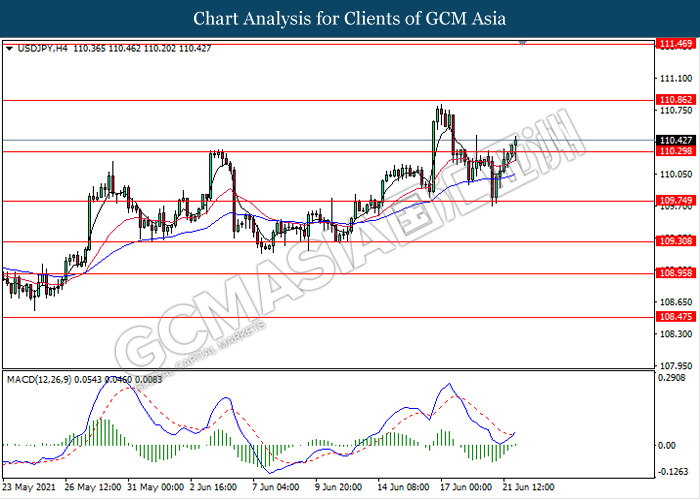
Task: Click the 109.749 red level label
Action: click(676, 200)
